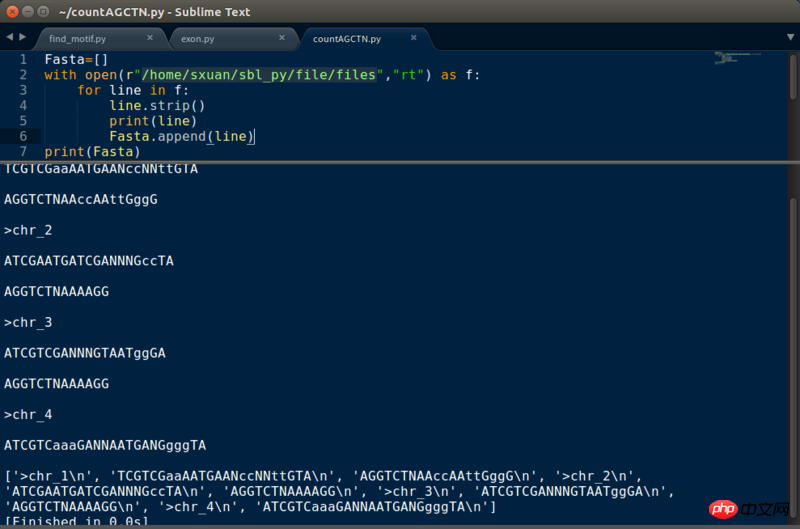Open the tab list dropdown arrow
Image resolution: width=800 pixels, height=529 pixels.
tap(790, 37)
